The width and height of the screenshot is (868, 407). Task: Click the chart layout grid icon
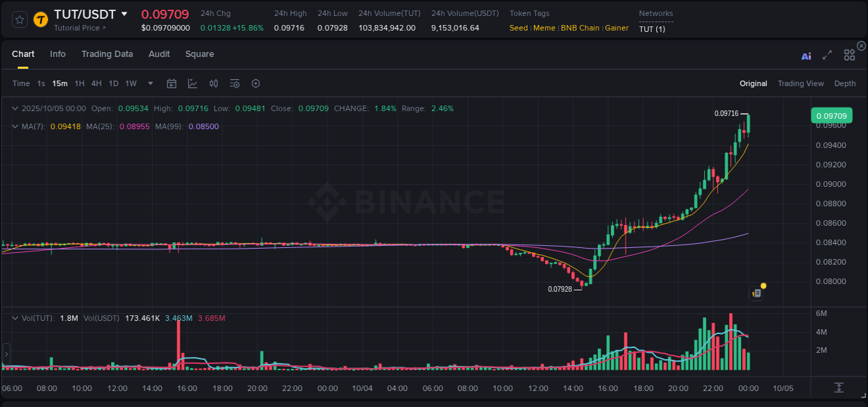[849, 55]
